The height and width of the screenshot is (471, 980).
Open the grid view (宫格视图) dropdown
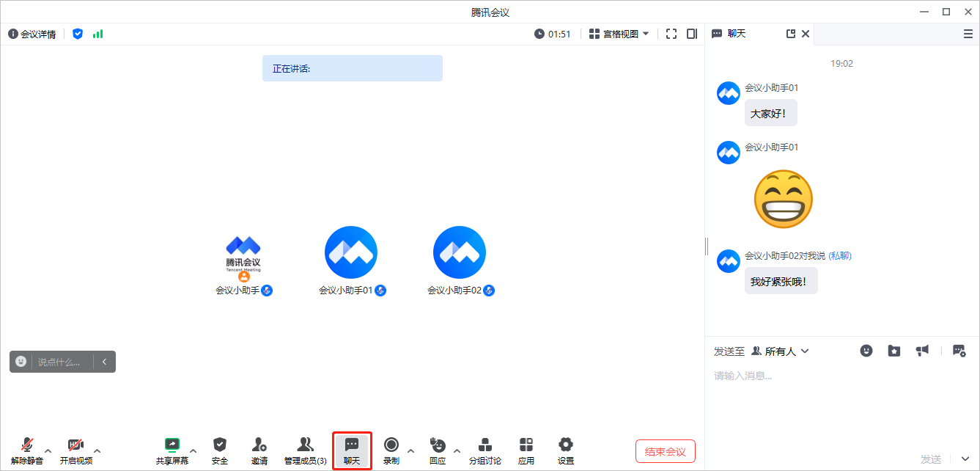coord(619,34)
